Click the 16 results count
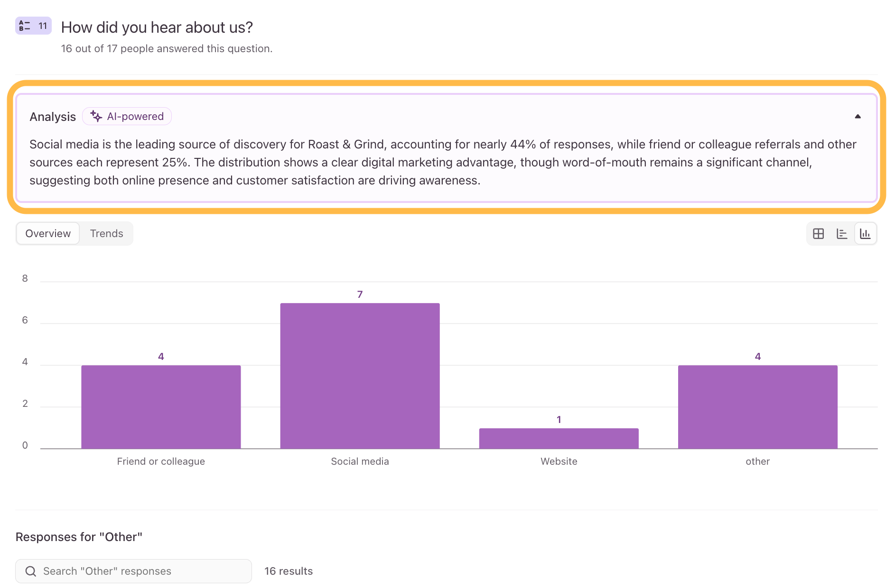 (289, 571)
